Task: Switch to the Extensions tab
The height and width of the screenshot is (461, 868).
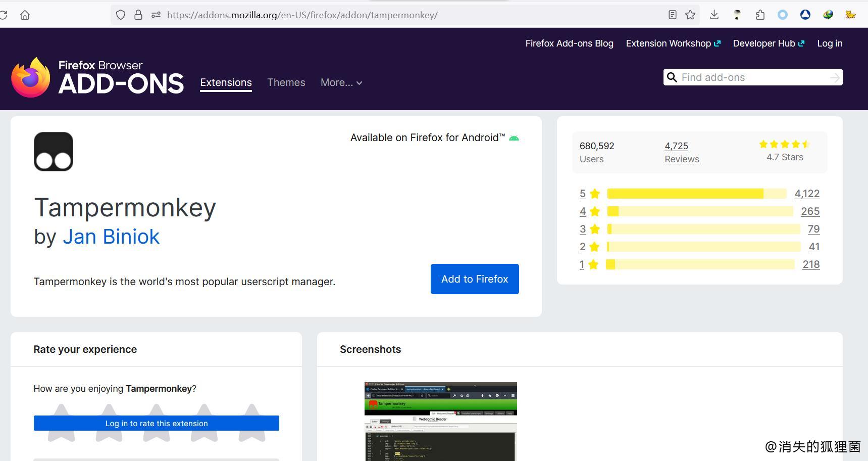Action: (226, 82)
